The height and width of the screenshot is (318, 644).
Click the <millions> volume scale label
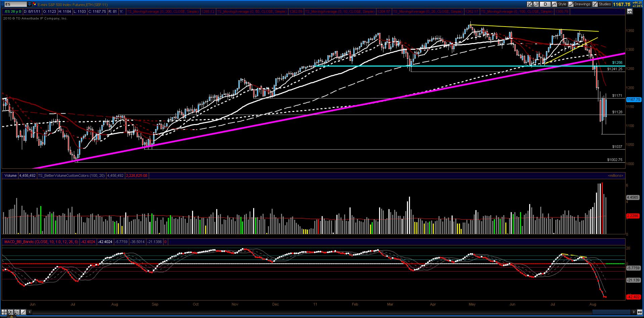[615, 175]
